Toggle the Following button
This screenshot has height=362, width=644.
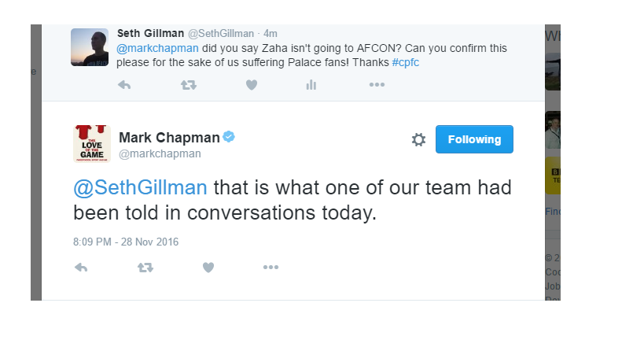474,139
